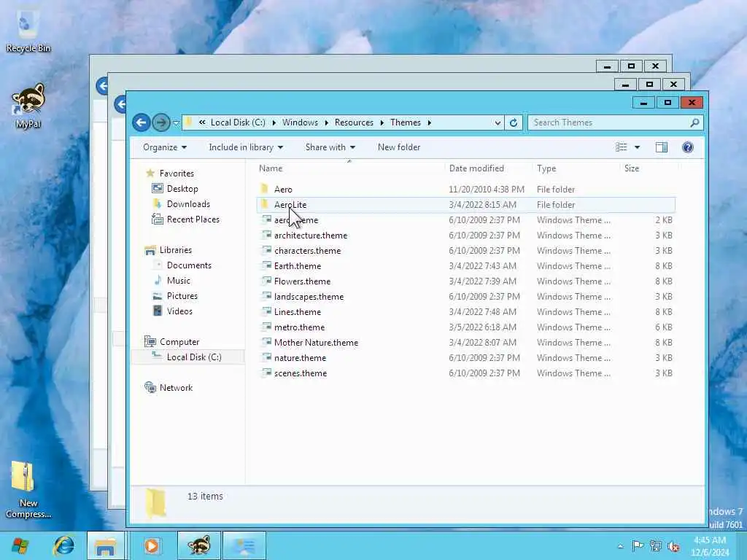Select MyPal desktop shortcut
The width and height of the screenshot is (747, 560).
tap(28, 106)
